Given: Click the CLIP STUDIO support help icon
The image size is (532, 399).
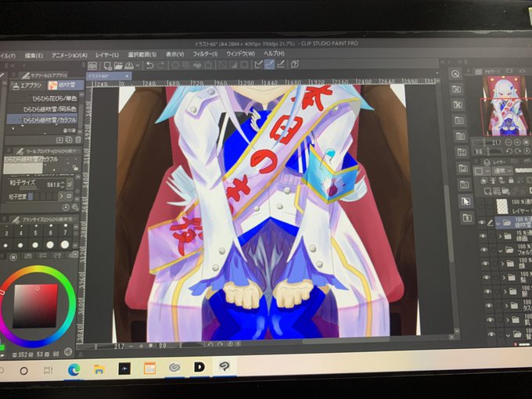Looking at the screenshot, I should click(294, 64).
